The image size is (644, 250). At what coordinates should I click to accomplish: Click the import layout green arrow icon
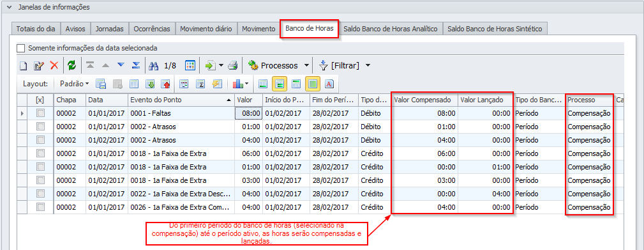(x=150, y=84)
